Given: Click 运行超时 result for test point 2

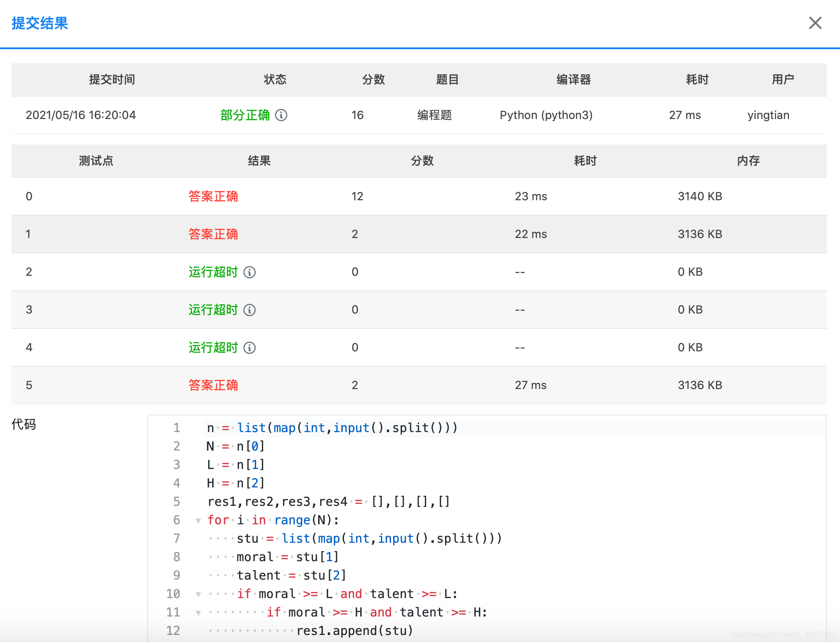Looking at the screenshot, I should click(x=213, y=272).
